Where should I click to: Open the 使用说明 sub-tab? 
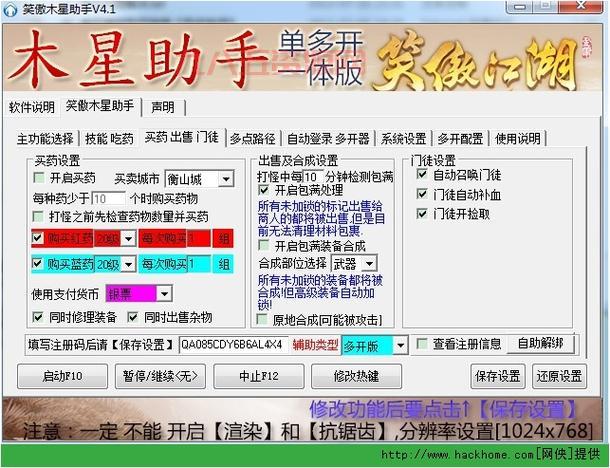518,138
